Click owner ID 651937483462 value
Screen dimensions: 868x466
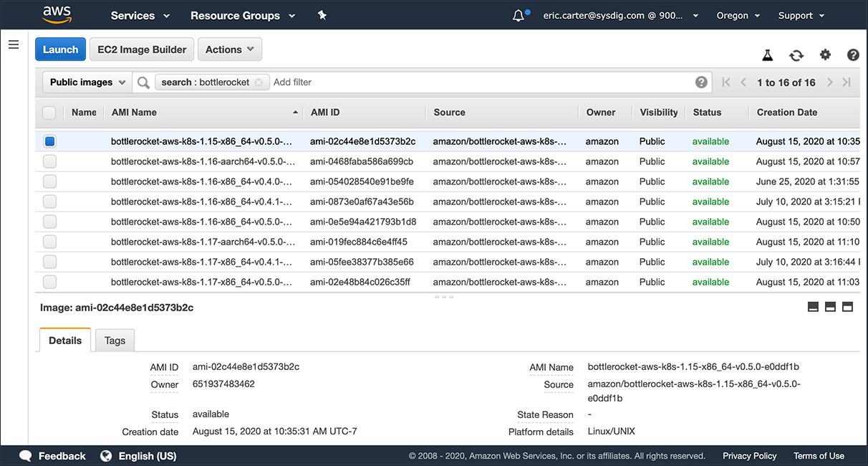(223, 384)
